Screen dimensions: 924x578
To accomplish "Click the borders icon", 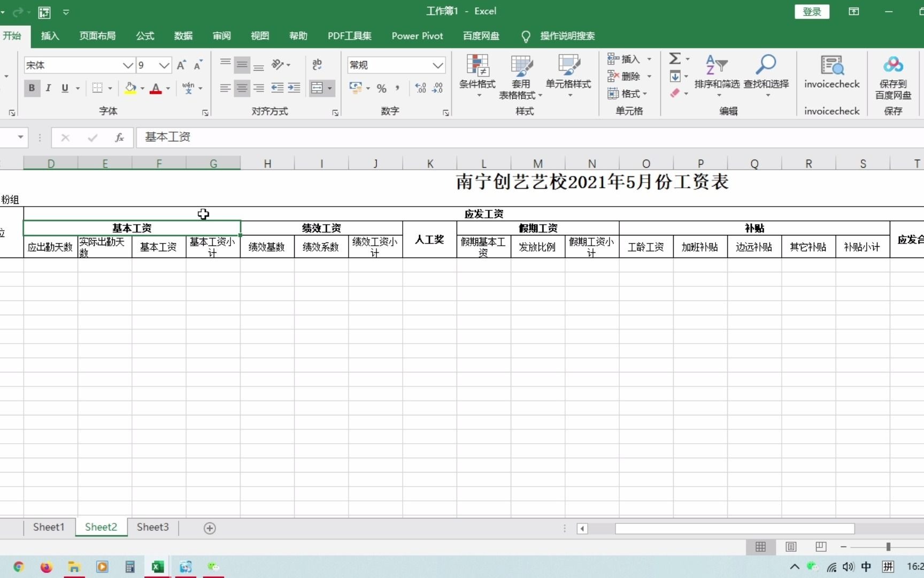I will (x=97, y=88).
